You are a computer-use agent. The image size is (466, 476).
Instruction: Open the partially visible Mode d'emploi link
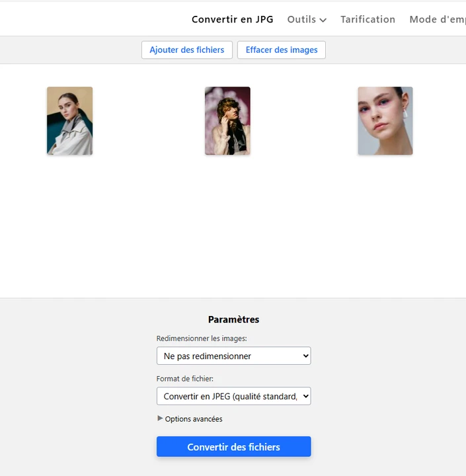437,19
